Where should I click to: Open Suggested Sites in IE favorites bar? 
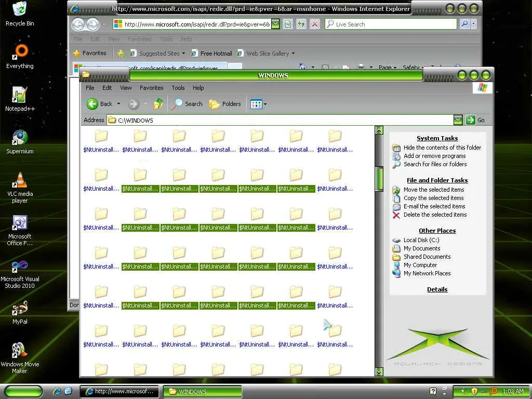pos(157,54)
